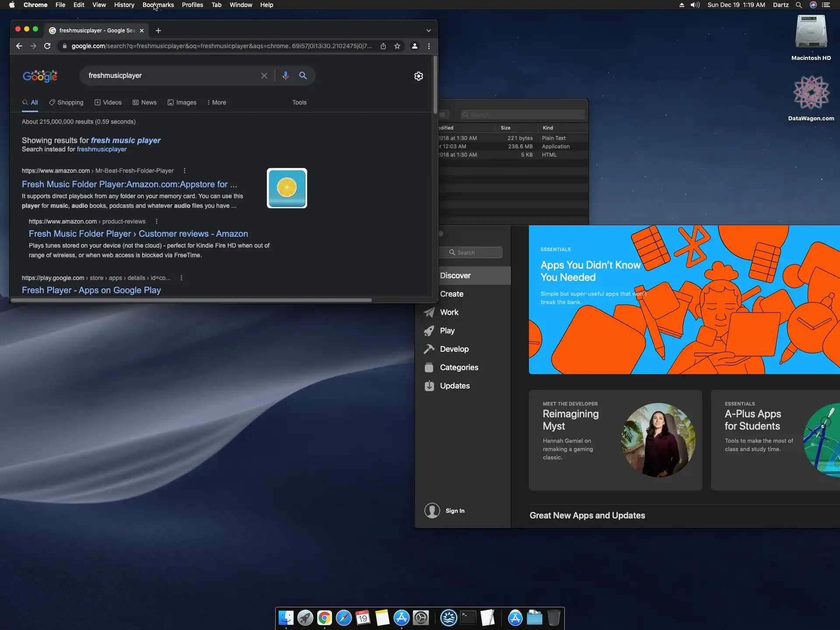Click the share page icon in address bar
This screenshot has height=630, width=840.
383,46
